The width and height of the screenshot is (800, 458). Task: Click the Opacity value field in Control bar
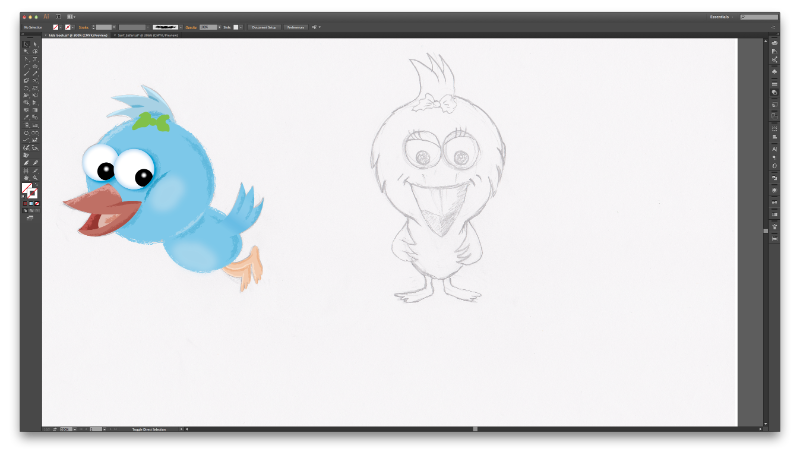coord(208,27)
